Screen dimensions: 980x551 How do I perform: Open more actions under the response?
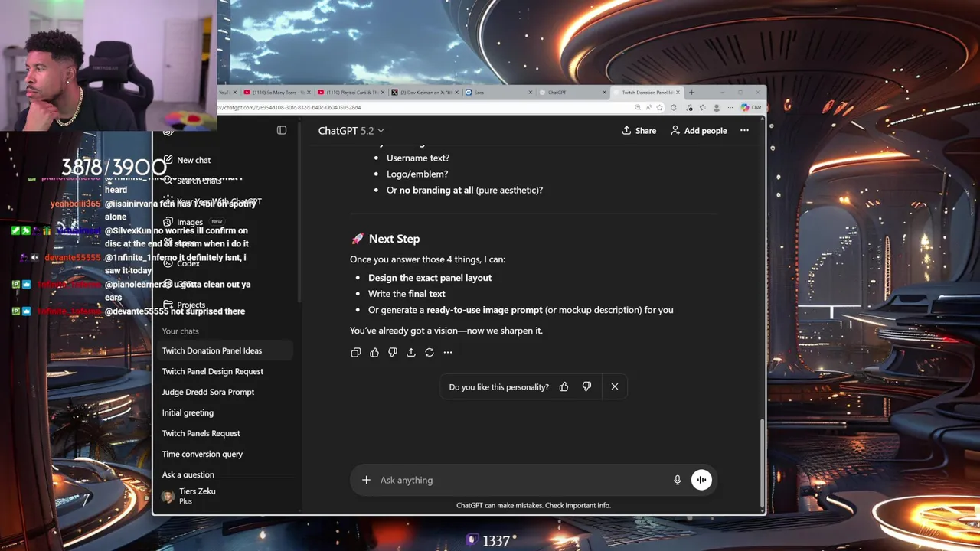[448, 352]
